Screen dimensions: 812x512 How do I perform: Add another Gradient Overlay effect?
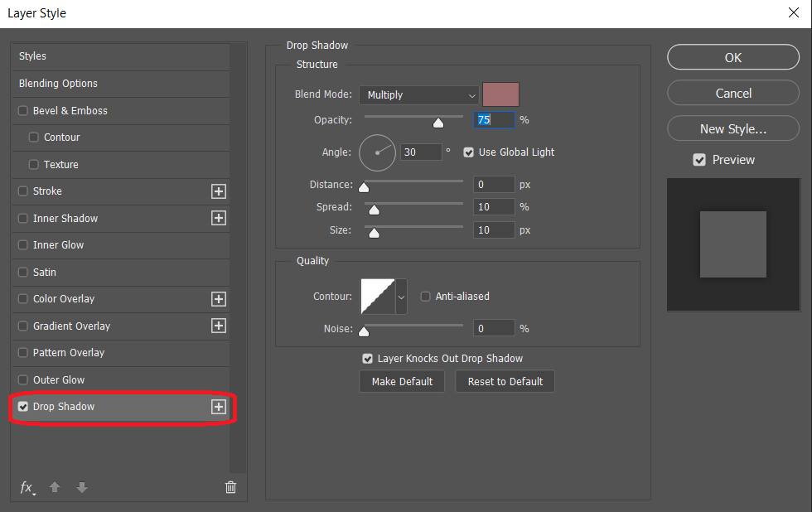click(x=219, y=326)
